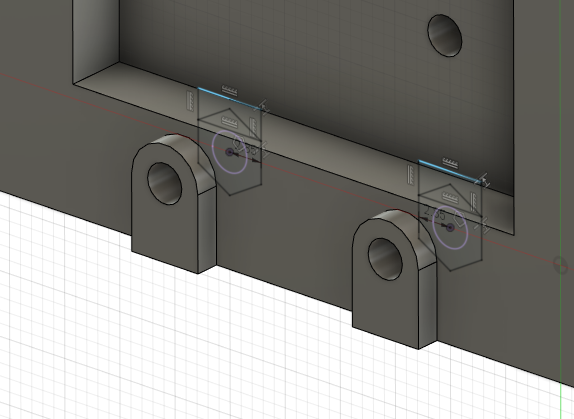Click constraint glyph beside right sketch's left vertical edge
Screen dimensions: 574x419
411,175
